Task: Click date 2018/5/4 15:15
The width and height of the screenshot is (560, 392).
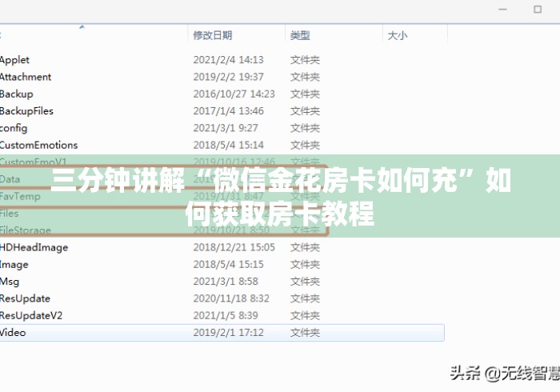Action: tap(228, 264)
